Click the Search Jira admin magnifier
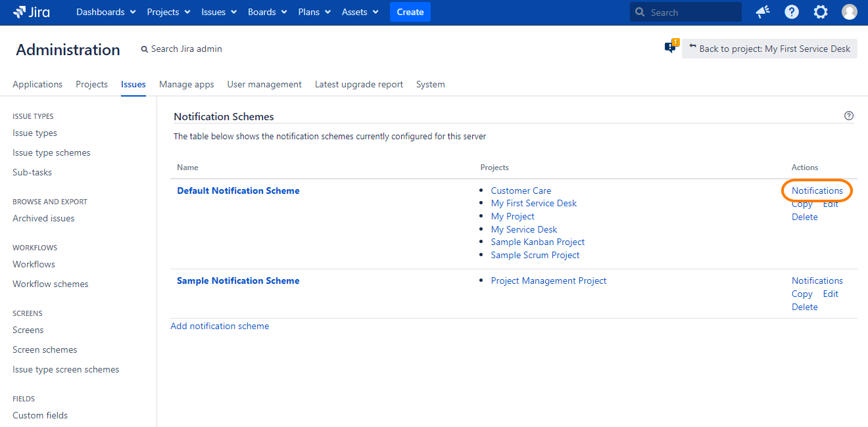 click(x=145, y=49)
